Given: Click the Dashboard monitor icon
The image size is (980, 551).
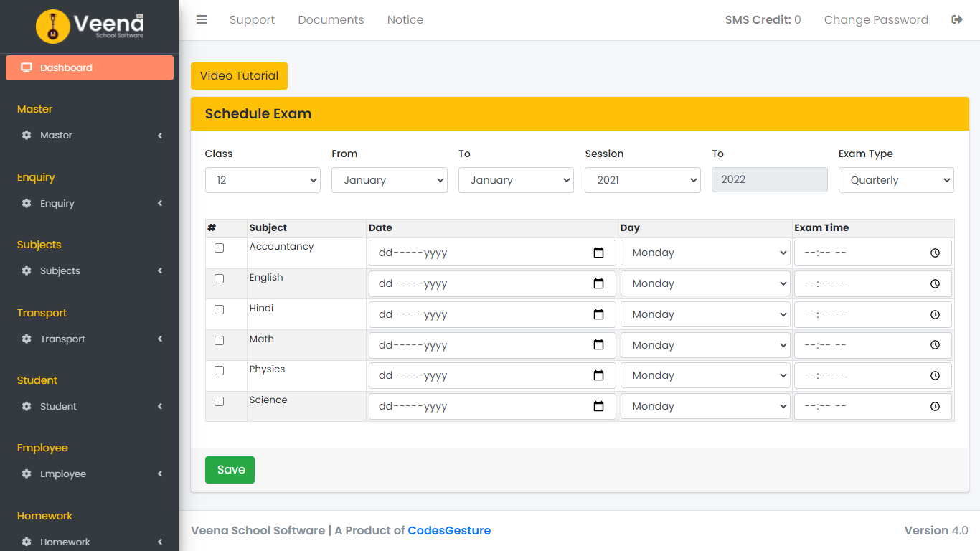Looking at the screenshot, I should tap(27, 67).
